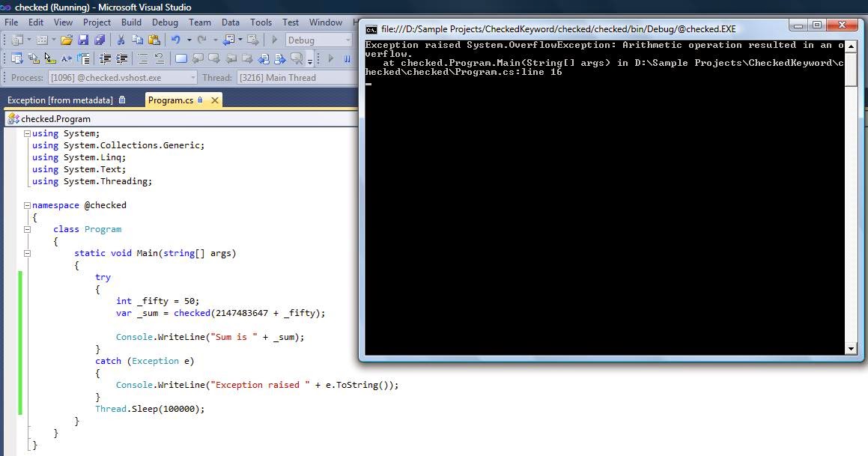Click the Navigate Backward icon
Screen dimensions: 868x456
pyautogui.click(x=228, y=40)
